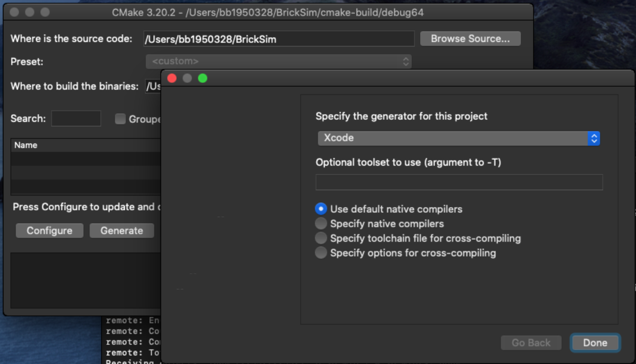Open the Xcode generator dropdown
This screenshot has height=364, width=636.
click(x=459, y=138)
